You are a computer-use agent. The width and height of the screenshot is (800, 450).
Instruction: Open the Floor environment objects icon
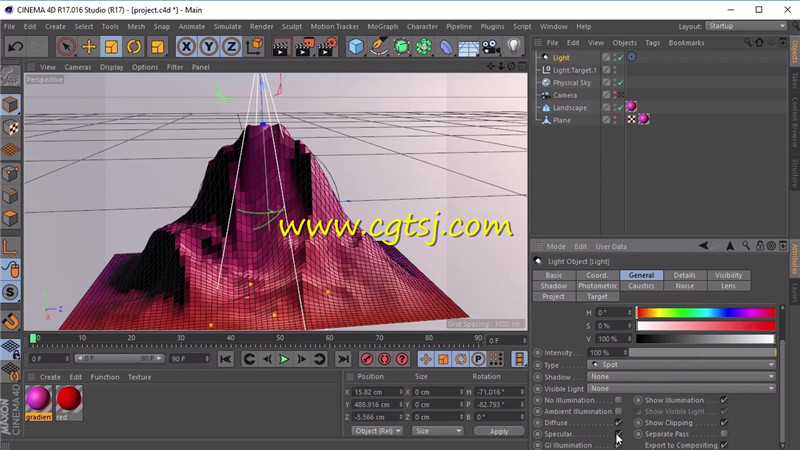[x=468, y=47]
